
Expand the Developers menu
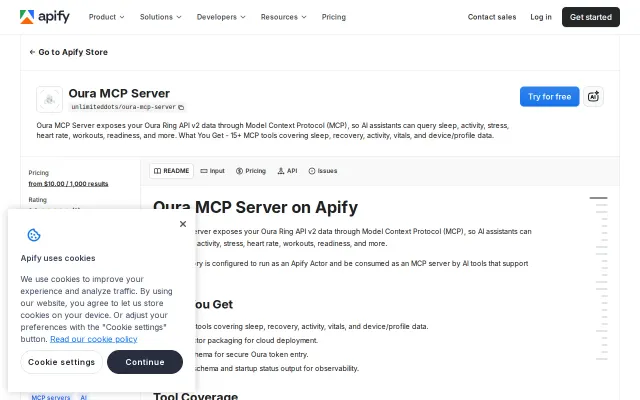pyautogui.click(x=221, y=17)
